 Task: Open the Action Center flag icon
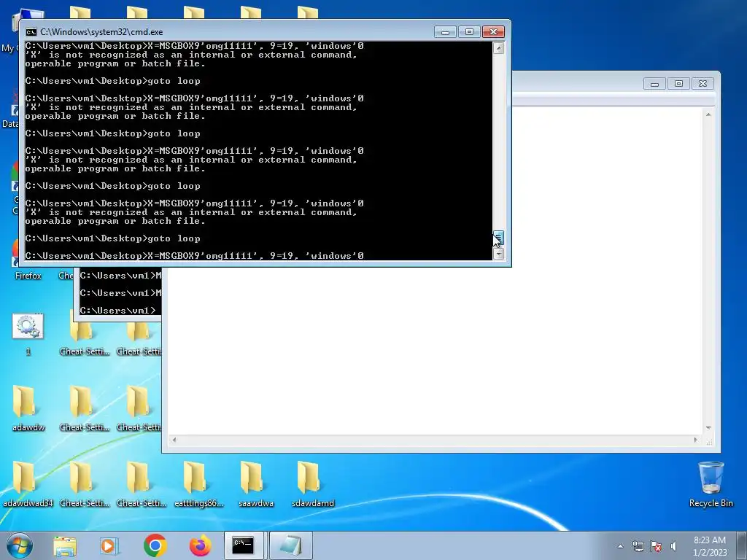click(656, 546)
